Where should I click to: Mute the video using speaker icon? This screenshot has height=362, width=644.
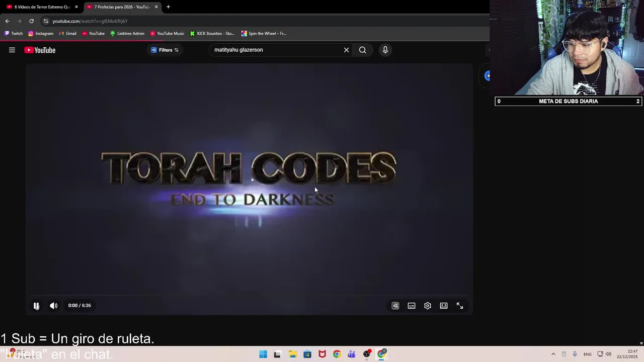53,306
